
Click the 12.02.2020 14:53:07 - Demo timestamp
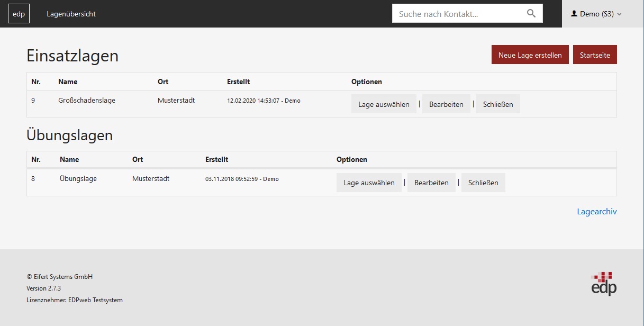pos(264,101)
